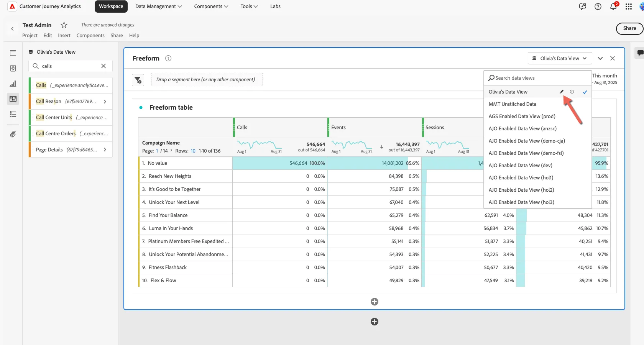This screenshot has height=345, width=644.
Task: Edit Olivia's Data View pencil icon
Action: click(x=562, y=92)
